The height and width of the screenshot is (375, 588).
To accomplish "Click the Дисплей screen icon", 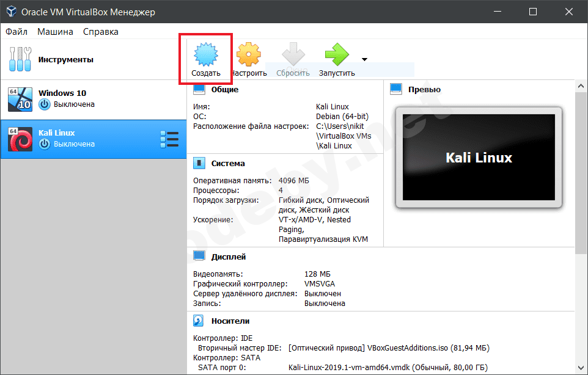I will tap(199, 257).
